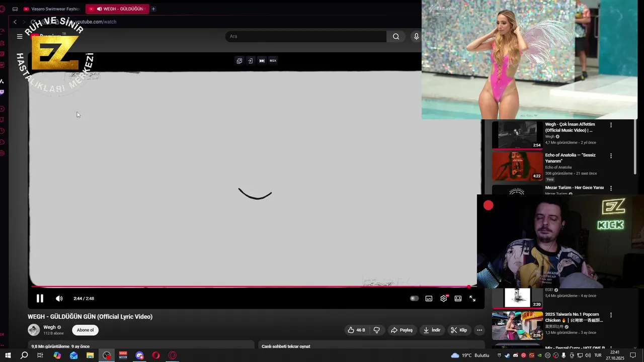
Task: Start voice search with the microphone icon
Action: click(x=416, y=36)
